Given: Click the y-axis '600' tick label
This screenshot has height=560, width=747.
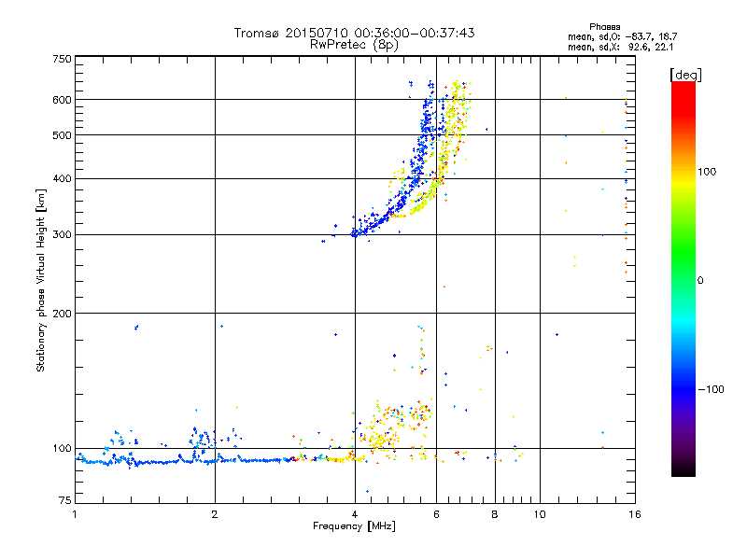Looking at the screenshot, I should click(62, 100).
